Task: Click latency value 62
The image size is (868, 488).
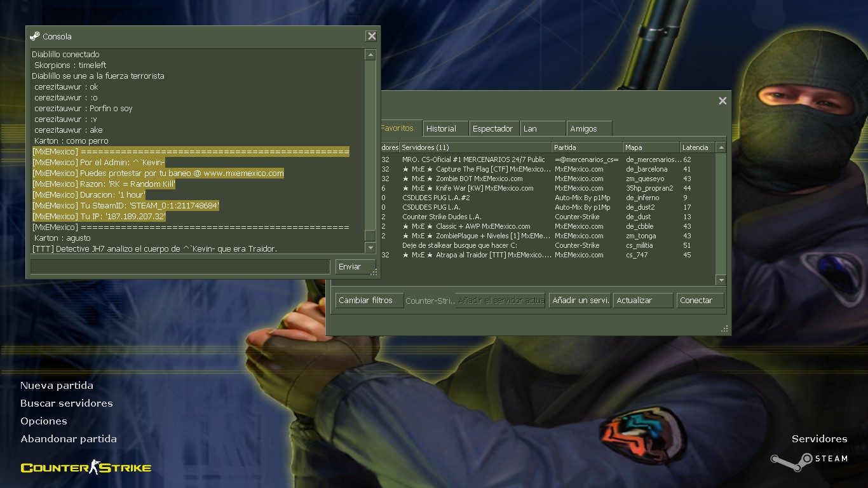Action: (687, 159)
